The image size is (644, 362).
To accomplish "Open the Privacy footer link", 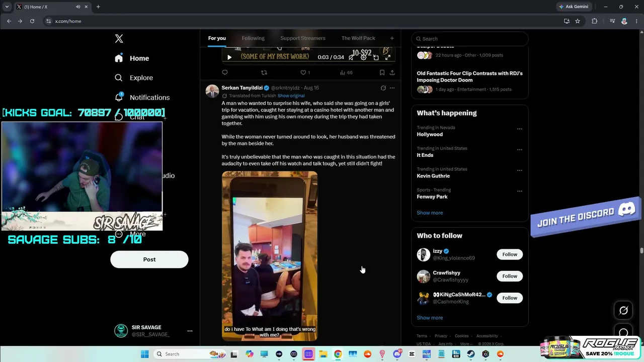I will point(441,336).
